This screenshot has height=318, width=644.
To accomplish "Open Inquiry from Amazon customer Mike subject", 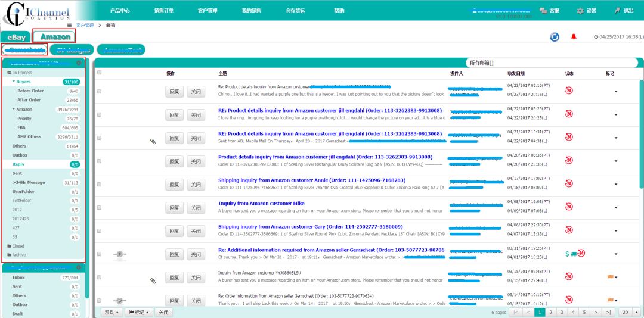I will coord(261,204).
